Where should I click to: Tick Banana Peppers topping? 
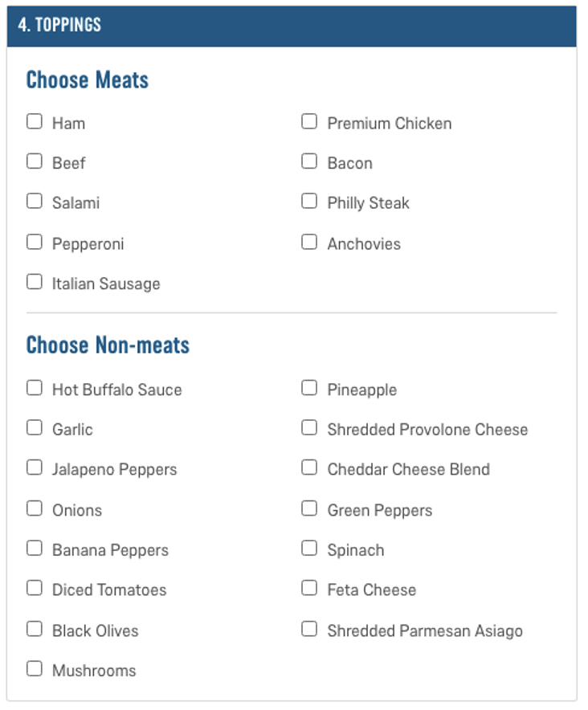[35, 549]
